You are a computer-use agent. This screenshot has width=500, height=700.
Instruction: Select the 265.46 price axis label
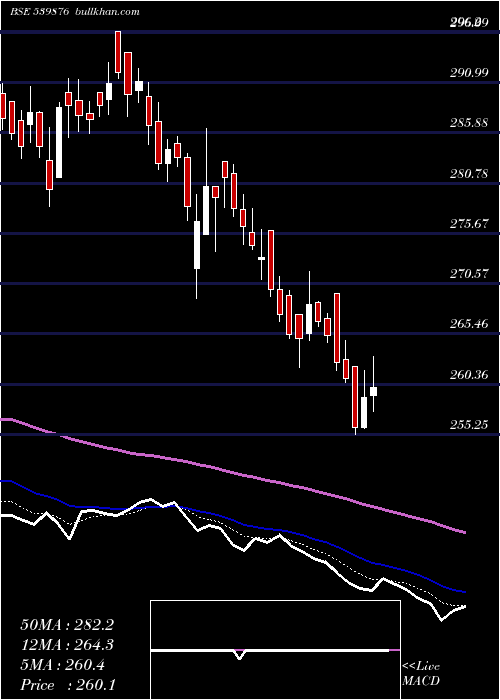point(468,323)
